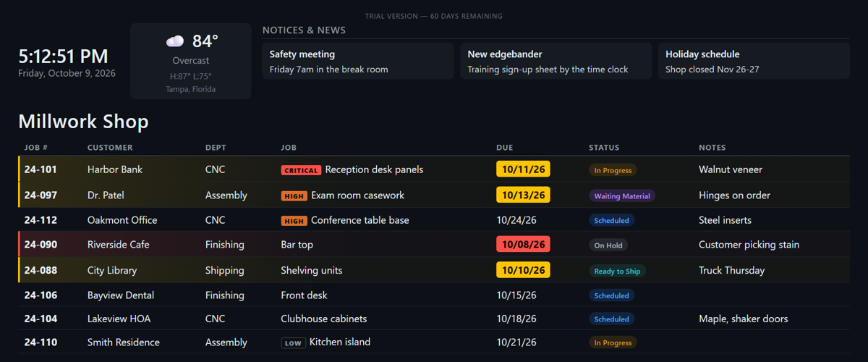Image resolution: width=868 pixels, height=362 pixels.
Task: Click Scheduled status for Bayview Dental
Action: tap(611, 295)
